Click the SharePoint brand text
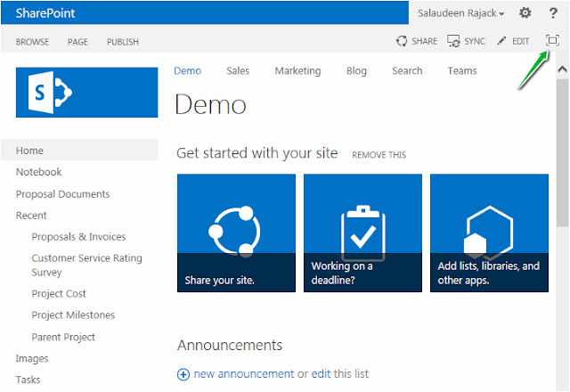This screenshot has height=392, width=570. [x=45, y=13]
